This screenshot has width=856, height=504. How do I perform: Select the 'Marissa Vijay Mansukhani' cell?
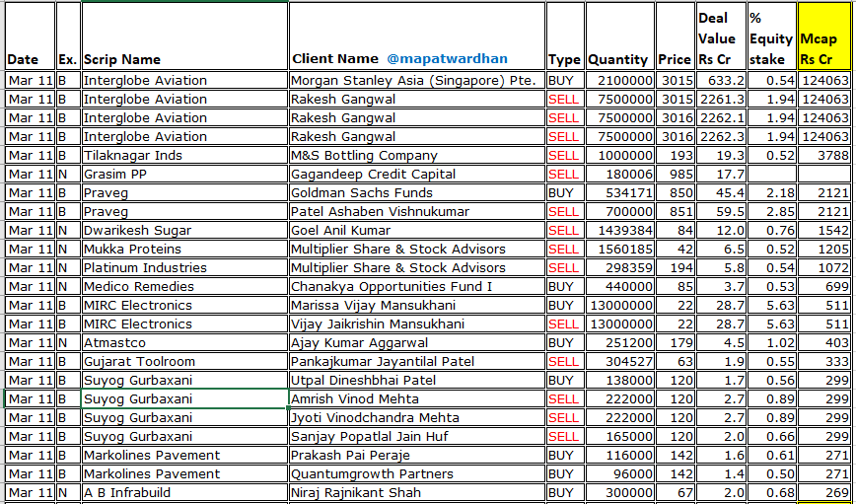point(417,305)
